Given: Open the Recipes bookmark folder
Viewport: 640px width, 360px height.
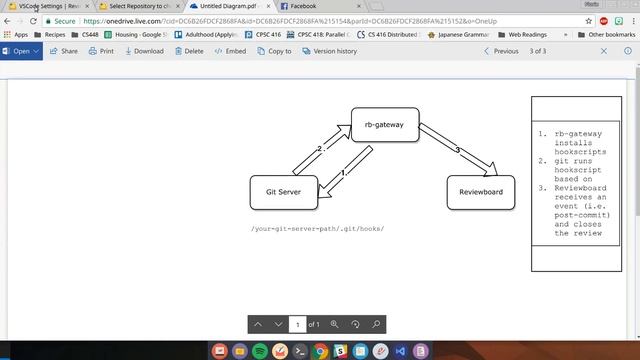Looking at the screenshot, I should (50, 35).
